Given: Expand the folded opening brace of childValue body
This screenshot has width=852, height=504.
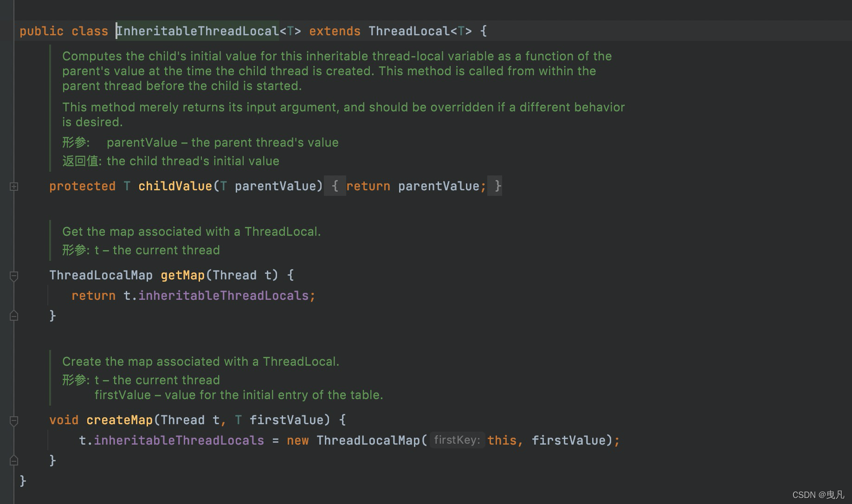Looking at the screenshot, I should [335, 186].
